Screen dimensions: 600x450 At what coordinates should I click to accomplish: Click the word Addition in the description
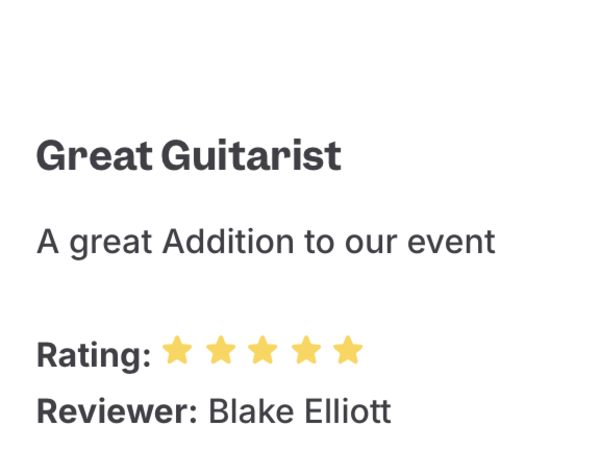pyautogui.click(x=228, y=241)
